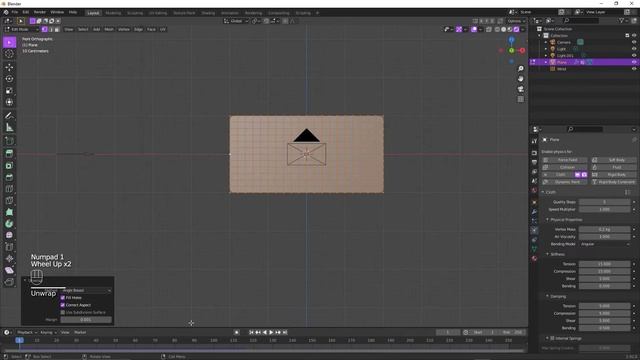Select the Poly Build tool
640x360 pixels.
pyautogui.click(x=9, y=212)
